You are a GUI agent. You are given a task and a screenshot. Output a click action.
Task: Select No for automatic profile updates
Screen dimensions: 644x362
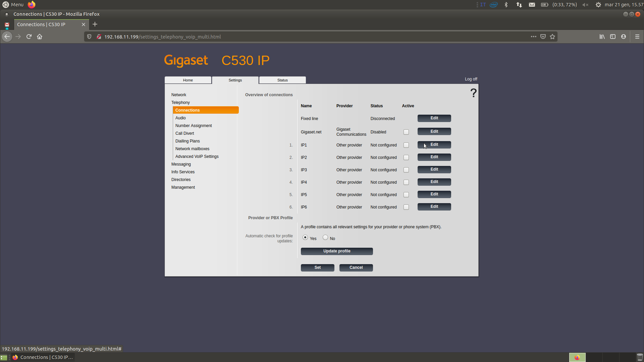click(325, 237)
